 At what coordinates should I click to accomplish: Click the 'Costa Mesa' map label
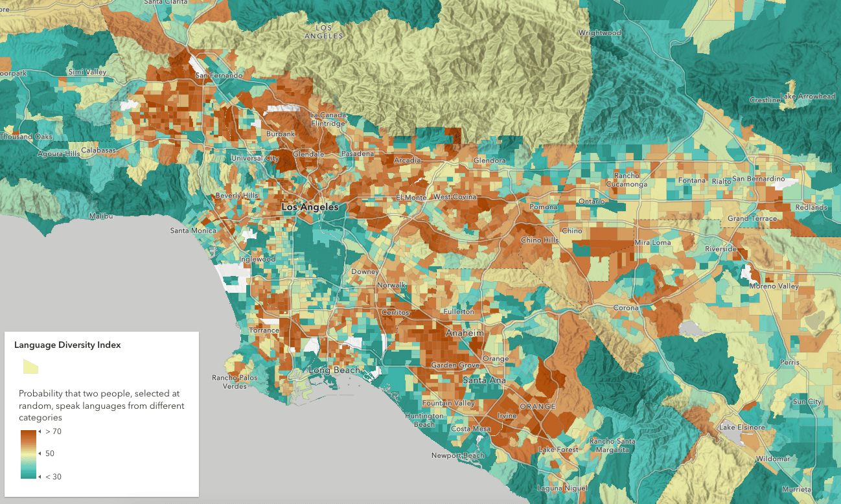click(x=470, y=429)
